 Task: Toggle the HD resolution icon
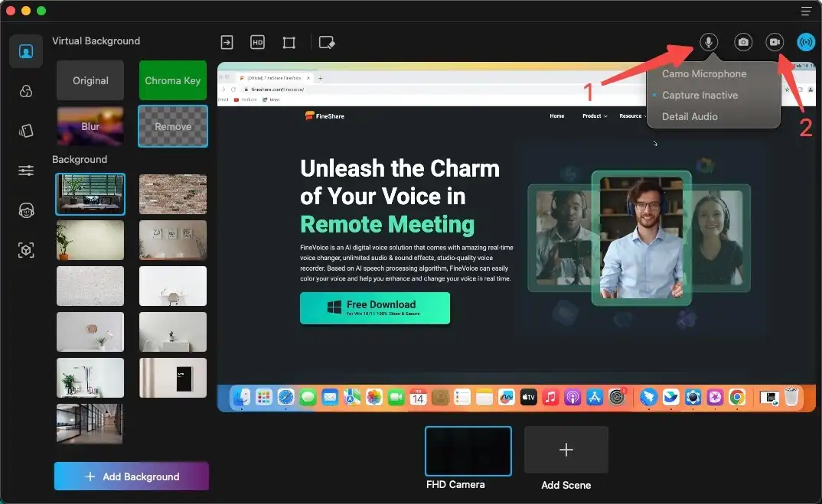pyautogui.click(x=257, y=42)
